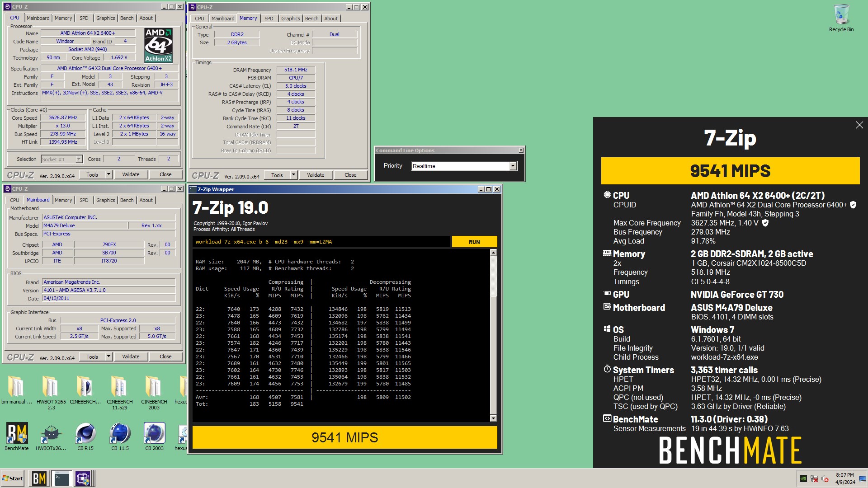Switch to the SPD tab in the Memory CPU-Z window

(269, 19)
